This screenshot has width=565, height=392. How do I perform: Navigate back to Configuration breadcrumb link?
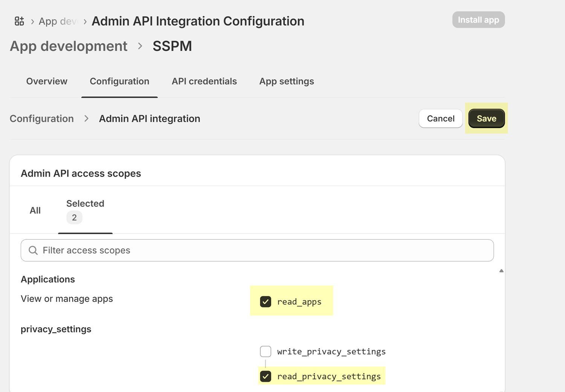[x=42, y=119]
